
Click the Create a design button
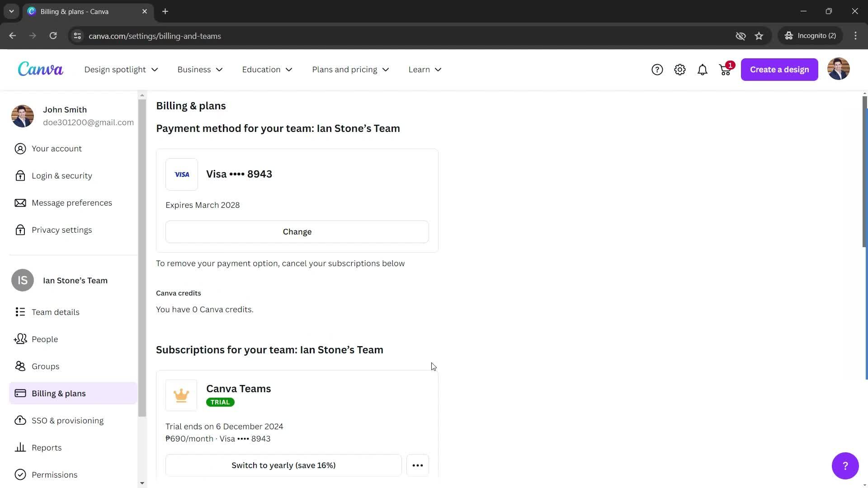(779, 69)
